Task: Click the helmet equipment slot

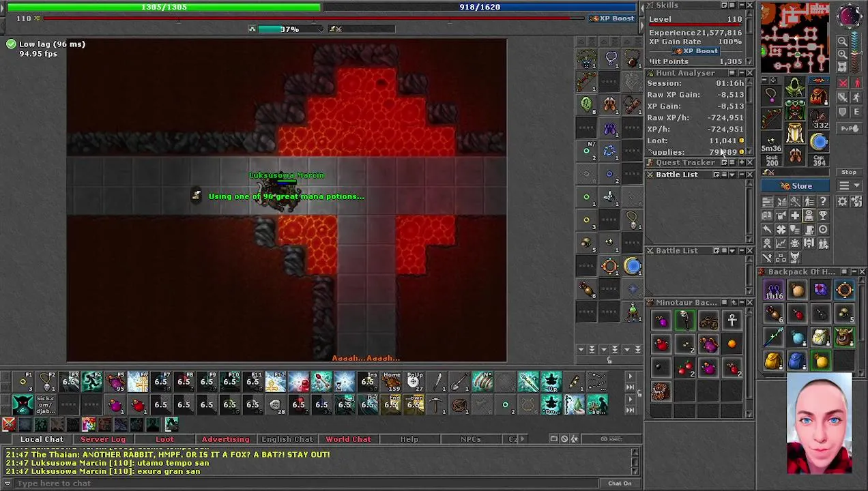Action: 794,87
